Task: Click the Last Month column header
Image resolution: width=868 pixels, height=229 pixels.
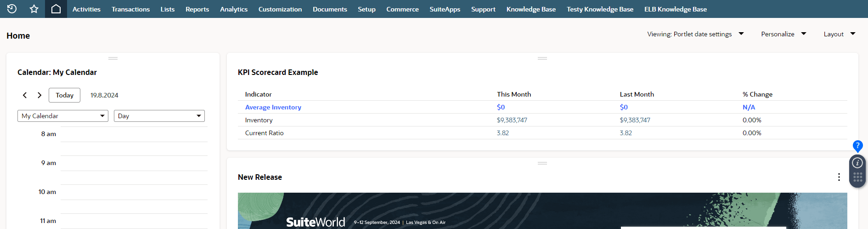Action: pyautogui.click(x=637, y=94)
